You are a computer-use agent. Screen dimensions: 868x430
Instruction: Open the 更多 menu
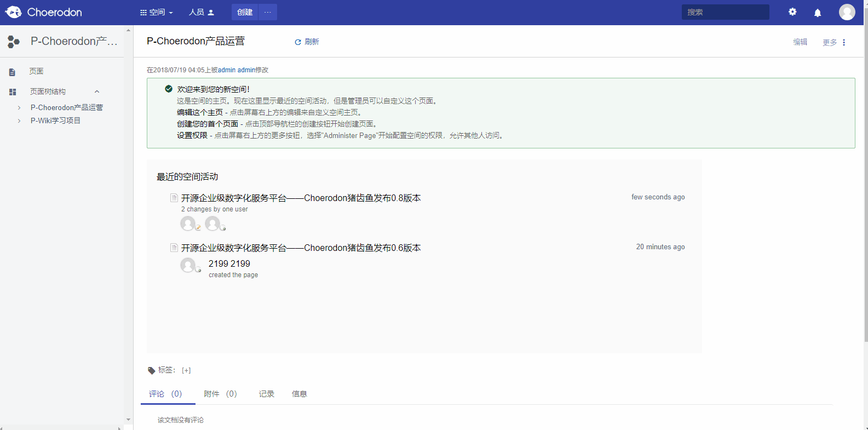(830, 42)
